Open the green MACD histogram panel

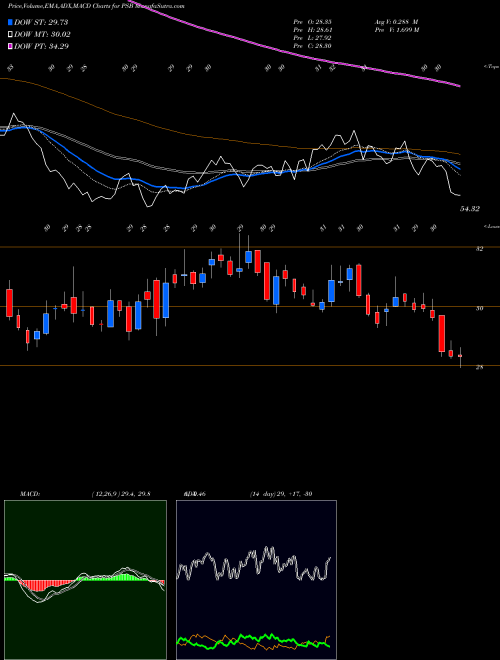85,580
